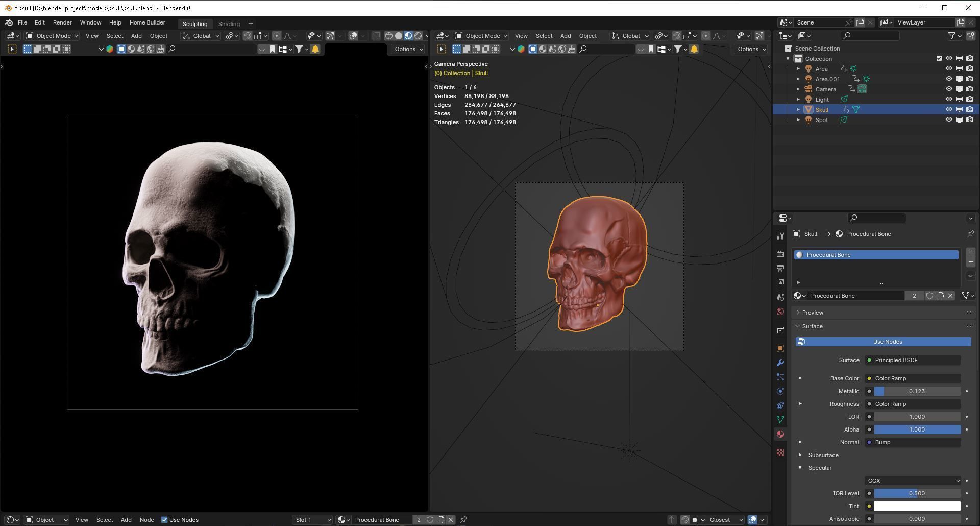Open the Object properties tab

pyautogui.click(x=780, y=348)
